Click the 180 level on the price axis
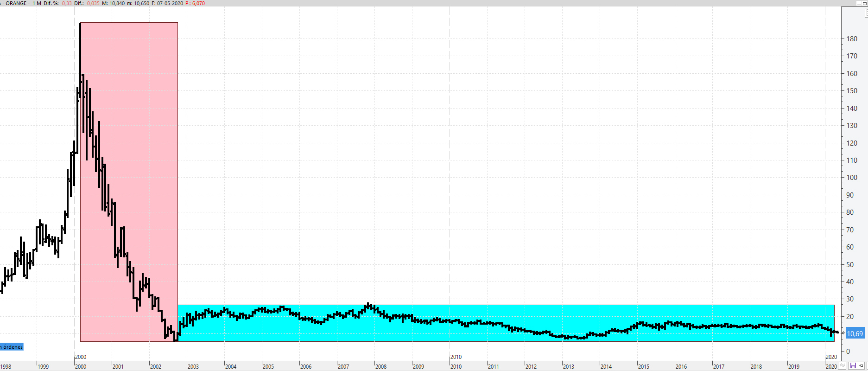868x371 pixels. [x=852, y=39]
